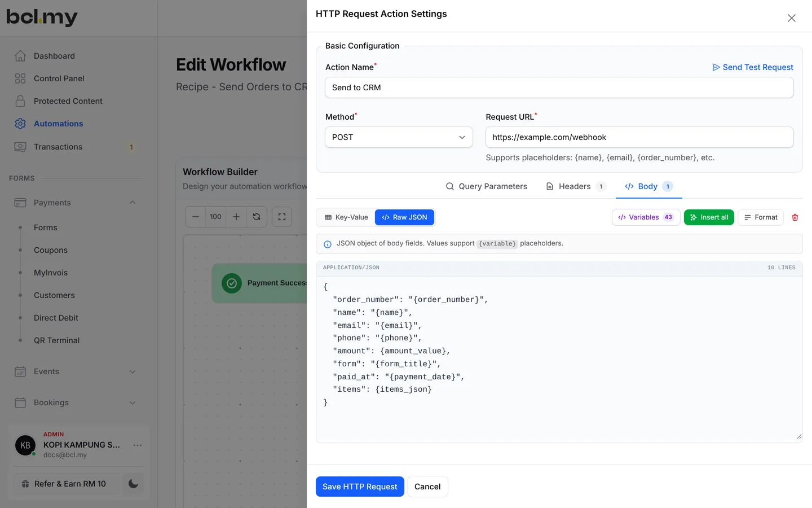Screen dimensions: 812x508
Task: Click the Send Test Request link
Action: pos(753,67)
